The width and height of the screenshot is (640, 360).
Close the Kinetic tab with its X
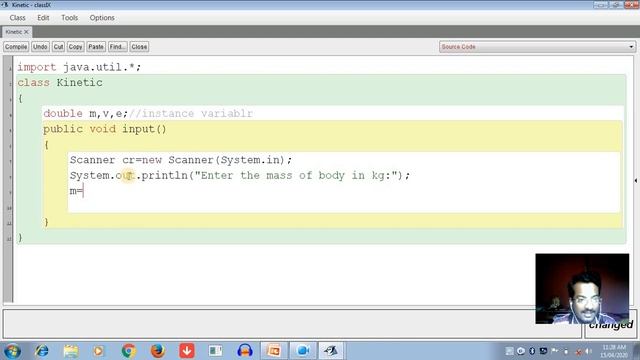coord(26,32)
